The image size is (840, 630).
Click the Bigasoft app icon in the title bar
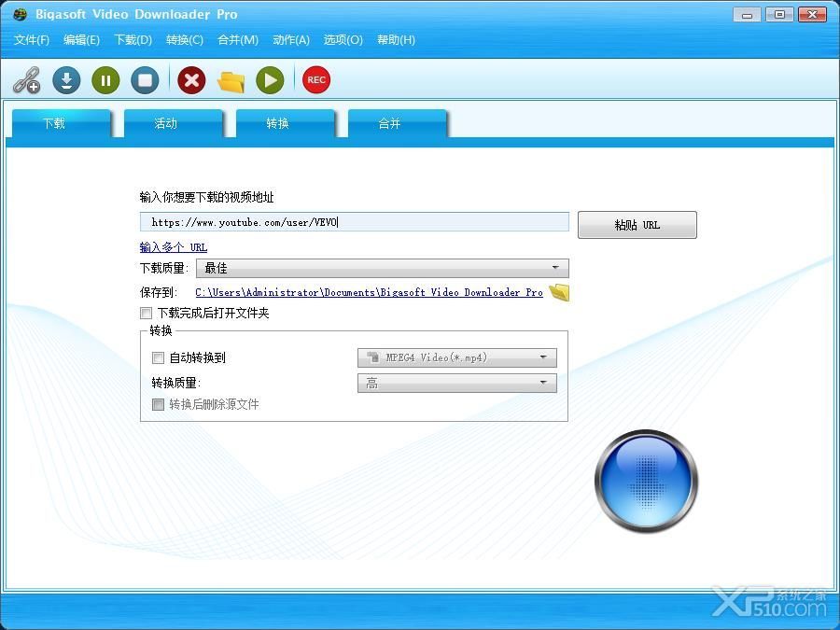(20, 14)
